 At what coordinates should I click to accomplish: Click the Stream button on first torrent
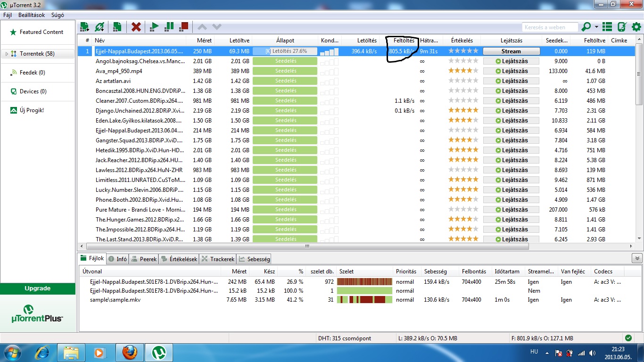click(511, 51)
